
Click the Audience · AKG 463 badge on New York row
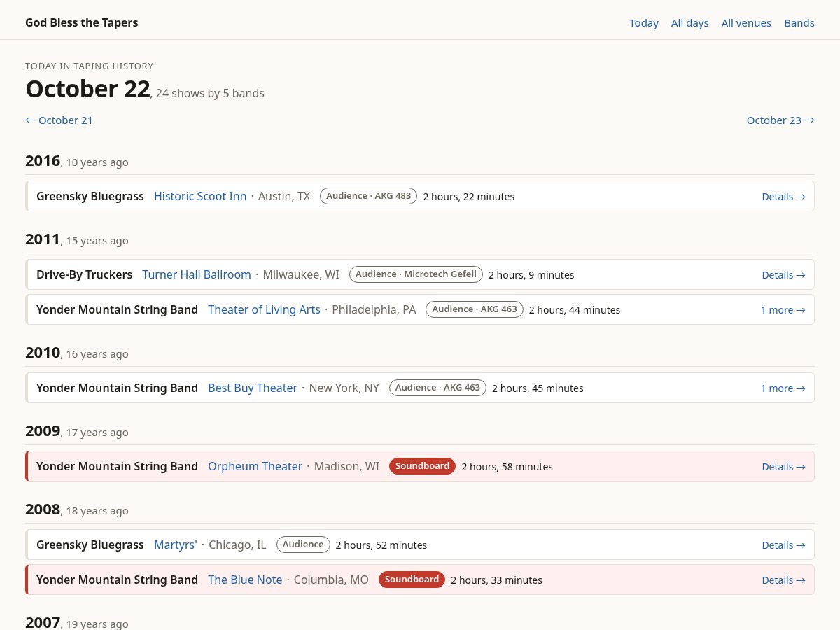437,388
